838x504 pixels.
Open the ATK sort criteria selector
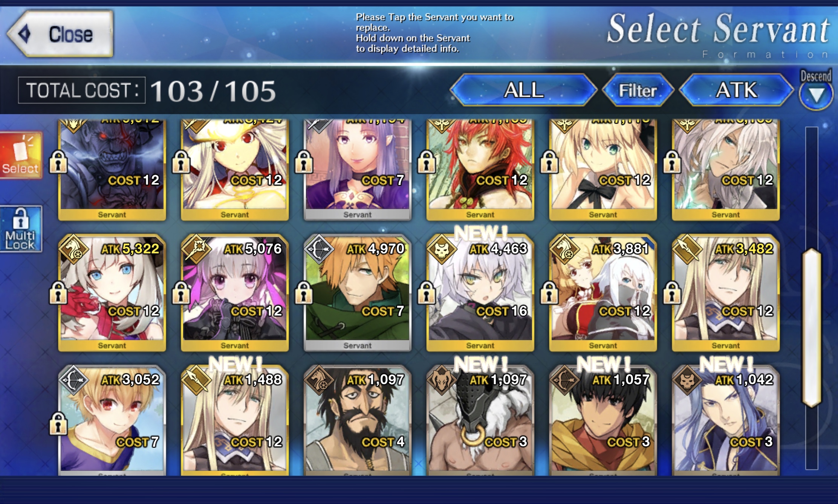tap(737, 90)
